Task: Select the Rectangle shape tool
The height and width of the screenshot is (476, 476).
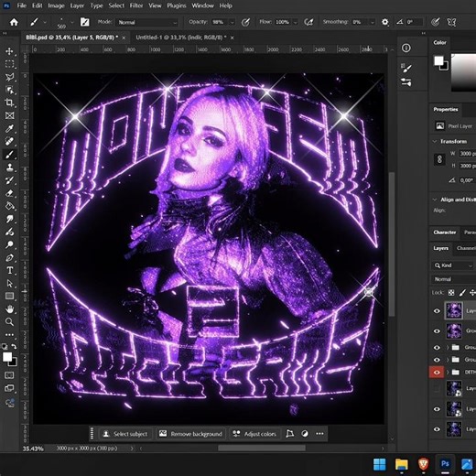Action: coord(9,297)
